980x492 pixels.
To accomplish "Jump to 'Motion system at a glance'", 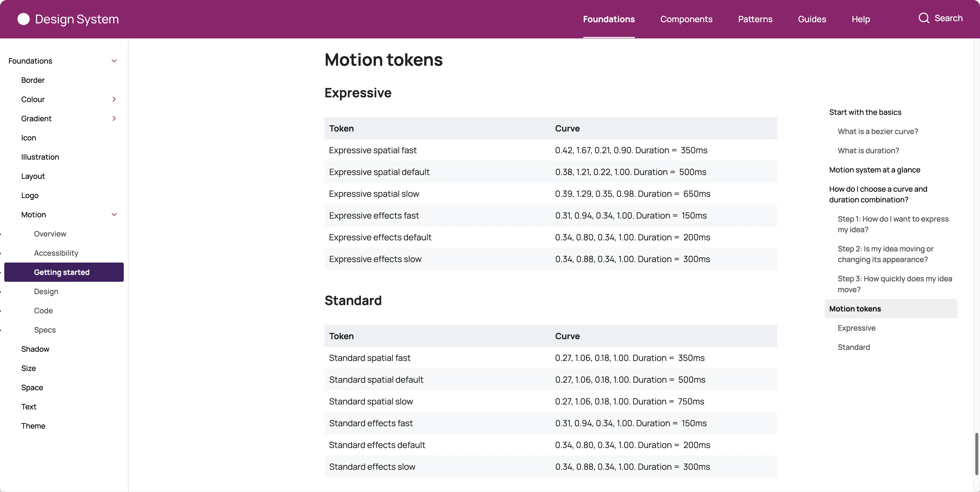I will [x=874, y=170].
